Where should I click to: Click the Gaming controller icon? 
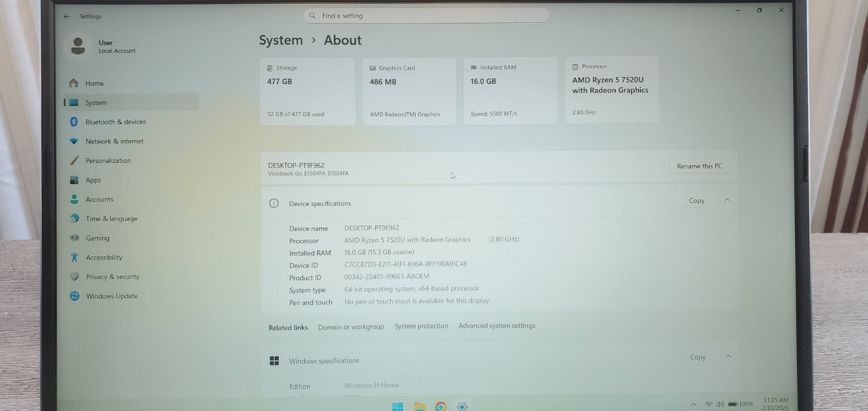[x=75, y=238]
